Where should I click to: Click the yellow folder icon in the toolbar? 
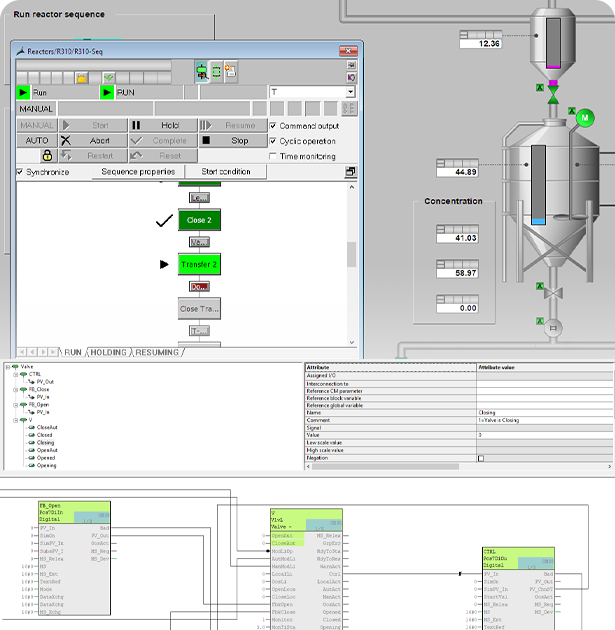point(83,77)
